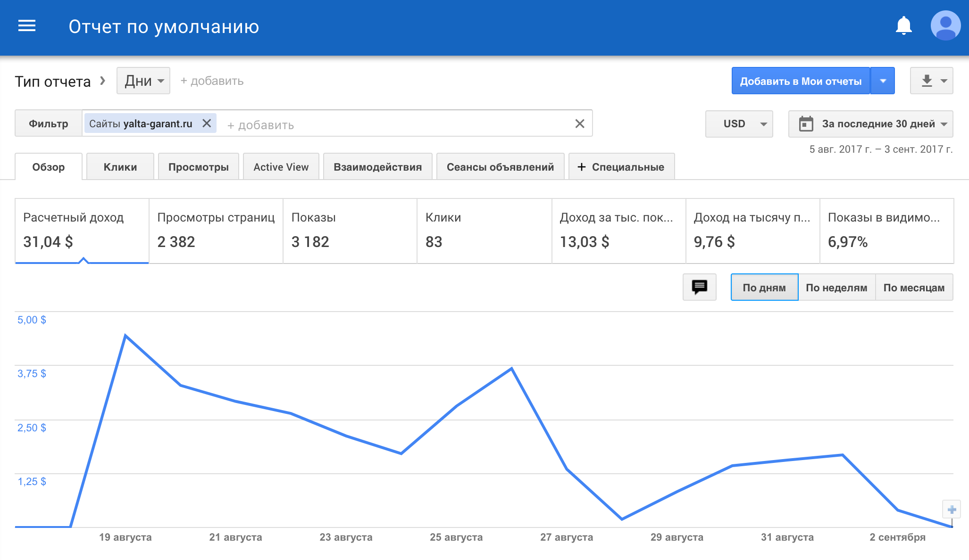Click the Добавить в Мои отчеты button
969x560 pixels.
[801, 81]
